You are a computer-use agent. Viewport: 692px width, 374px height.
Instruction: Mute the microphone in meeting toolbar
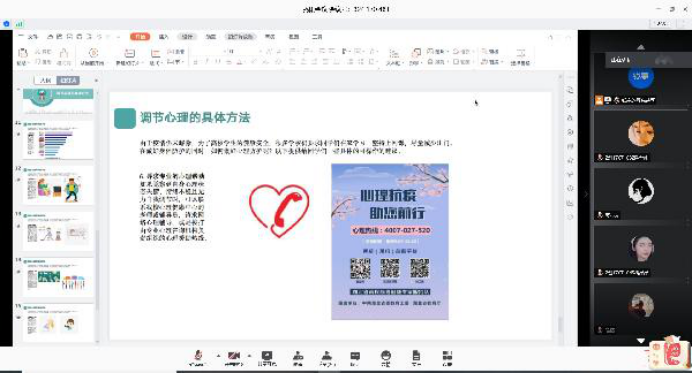click(x=198, y=358)
